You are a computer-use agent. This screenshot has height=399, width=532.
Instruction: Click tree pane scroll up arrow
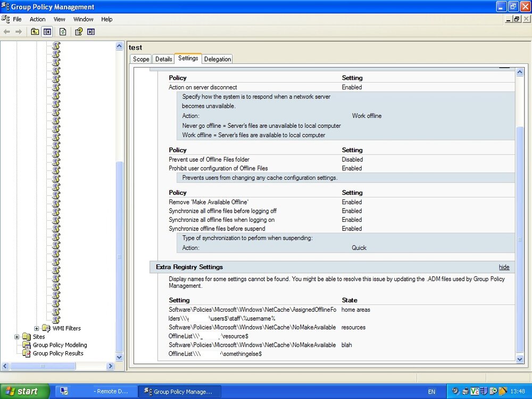click(119, 46)
